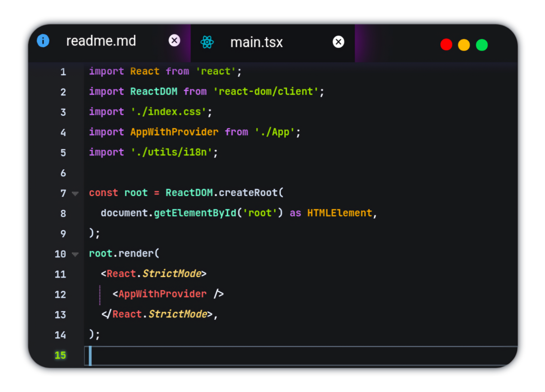Click the green window dot
The image size is (545, 392).
[482, 45]
